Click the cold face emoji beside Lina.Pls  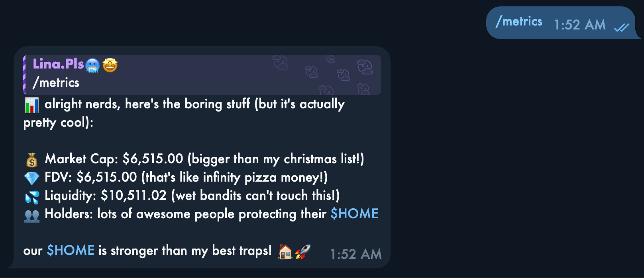pyautogui.click(x=92, y=65)
